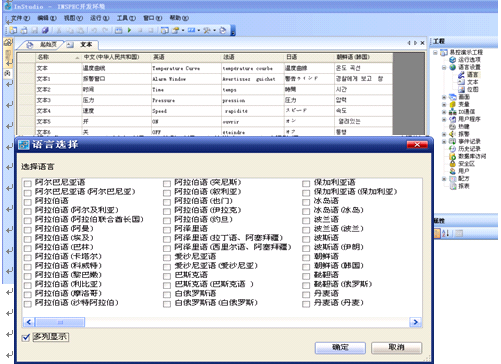Confirm with the 确定 button

coord(340,348)
